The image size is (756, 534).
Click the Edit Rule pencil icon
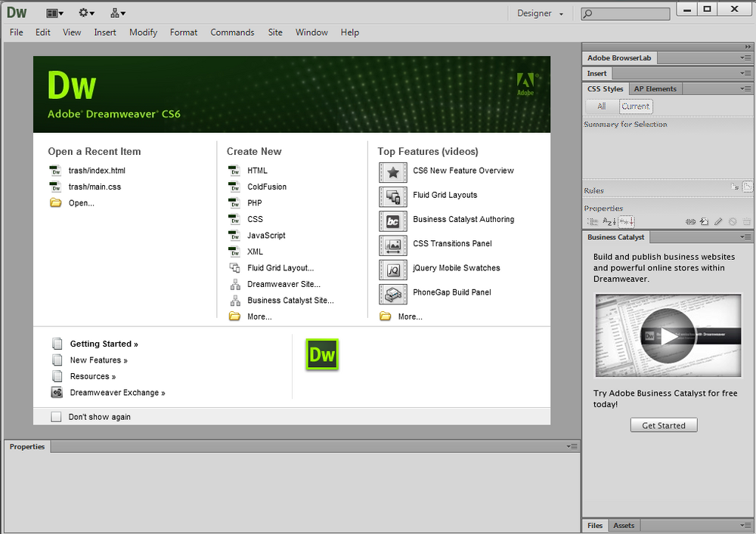click(x=718, y=221)
